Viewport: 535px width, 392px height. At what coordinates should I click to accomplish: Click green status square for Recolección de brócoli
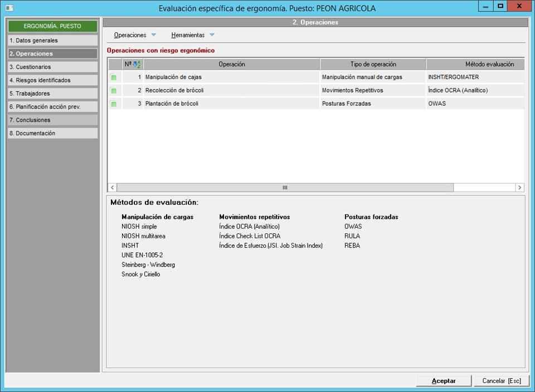[x=114, y=91]
